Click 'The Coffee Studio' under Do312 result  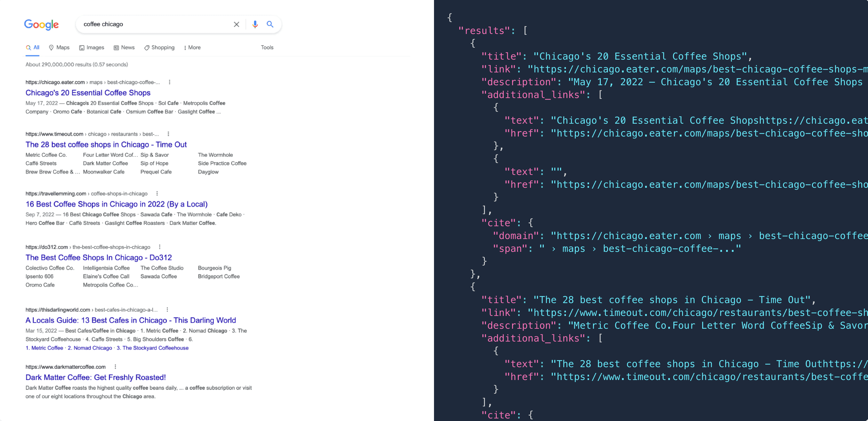(162, 268)
